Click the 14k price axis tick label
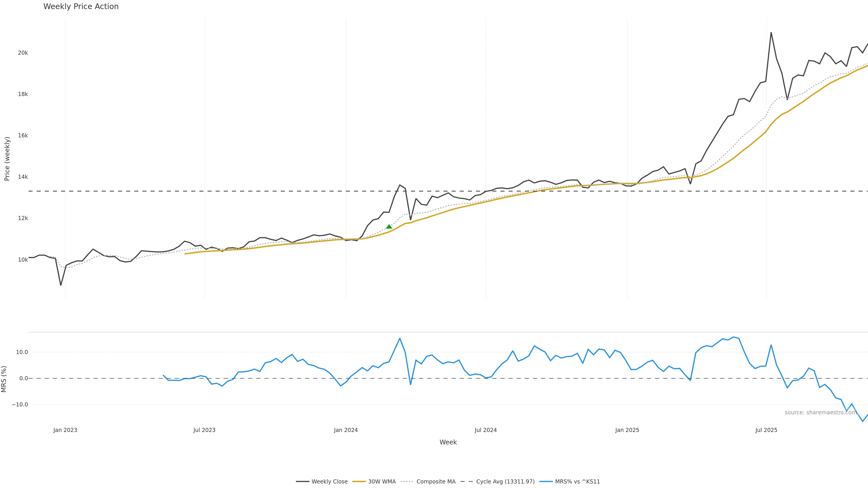This screenshot has width=868, height=488. tap(23, 177)
